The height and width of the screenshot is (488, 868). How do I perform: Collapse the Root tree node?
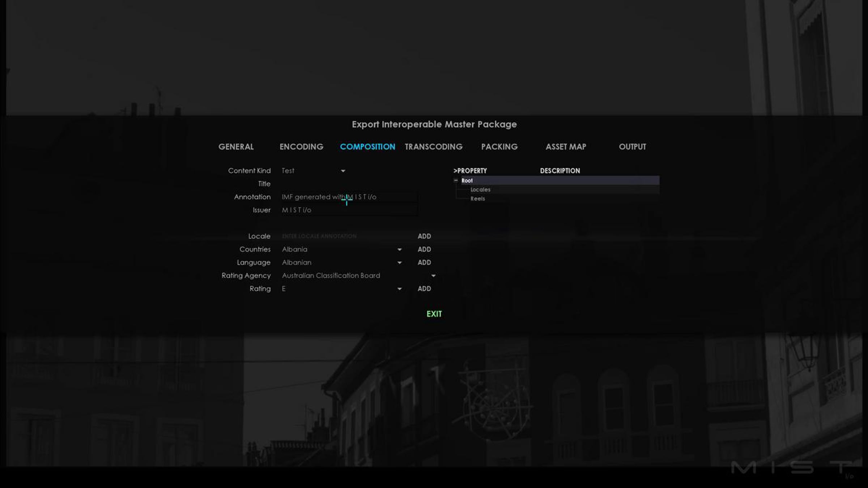tap(456, 180)
